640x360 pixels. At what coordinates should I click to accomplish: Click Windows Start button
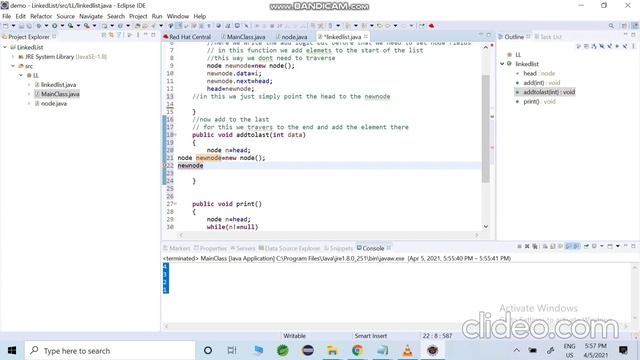click(12, 350)
